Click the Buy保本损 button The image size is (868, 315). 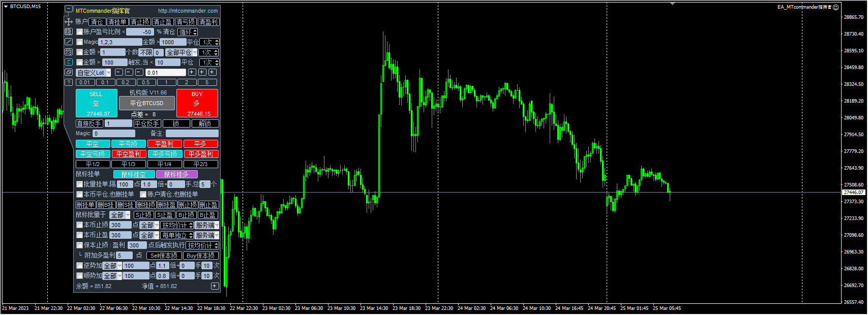[x=201, y=256]
